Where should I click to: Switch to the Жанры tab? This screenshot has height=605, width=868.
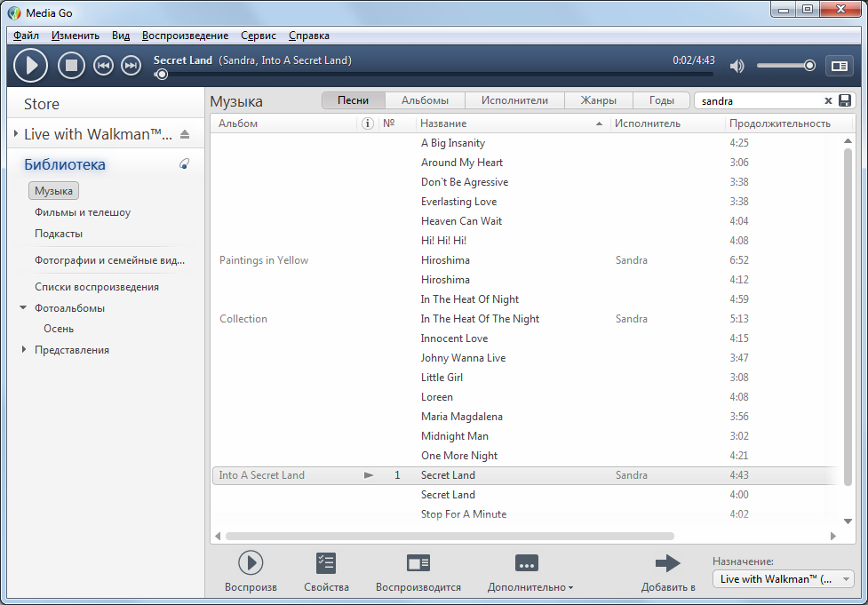pos(599,100)
